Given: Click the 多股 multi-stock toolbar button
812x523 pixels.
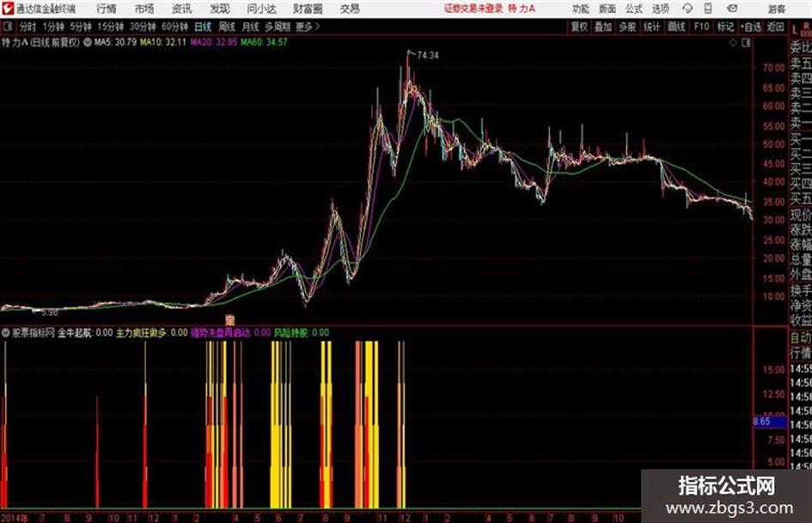Looking at the screenshot, I should (627, 27).
